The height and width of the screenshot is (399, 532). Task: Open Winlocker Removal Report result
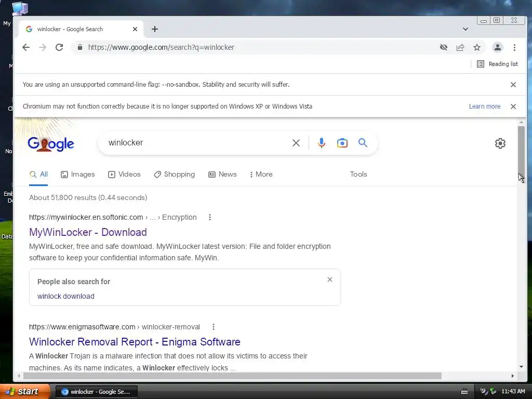pyautogui.click(x=135, y=342)
